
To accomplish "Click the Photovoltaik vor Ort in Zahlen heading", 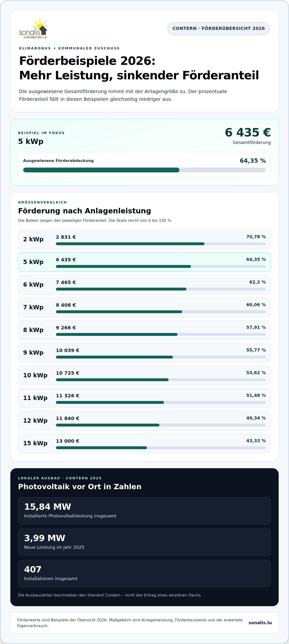I will pyautogui.click(x=80, y=487).
